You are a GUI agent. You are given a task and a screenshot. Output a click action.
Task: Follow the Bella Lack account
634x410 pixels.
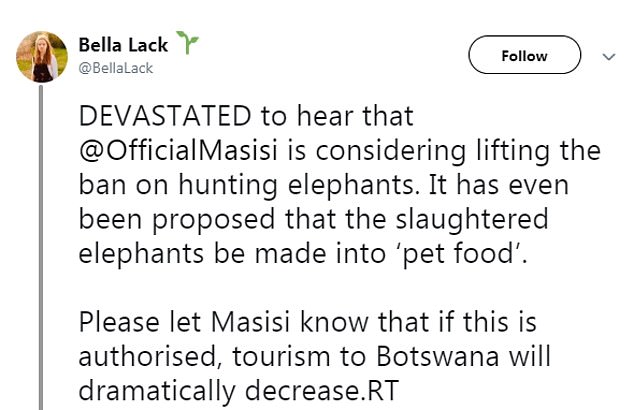pos(524,55)
